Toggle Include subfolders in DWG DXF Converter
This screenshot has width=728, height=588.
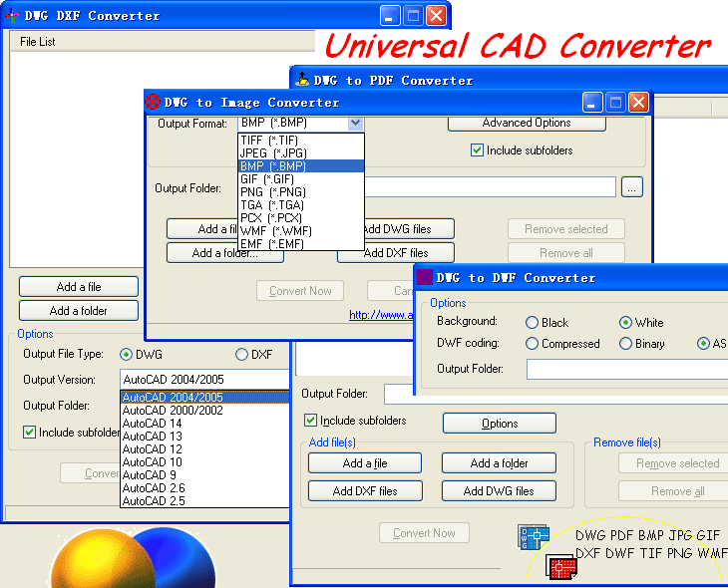click(x=29, y=433)
